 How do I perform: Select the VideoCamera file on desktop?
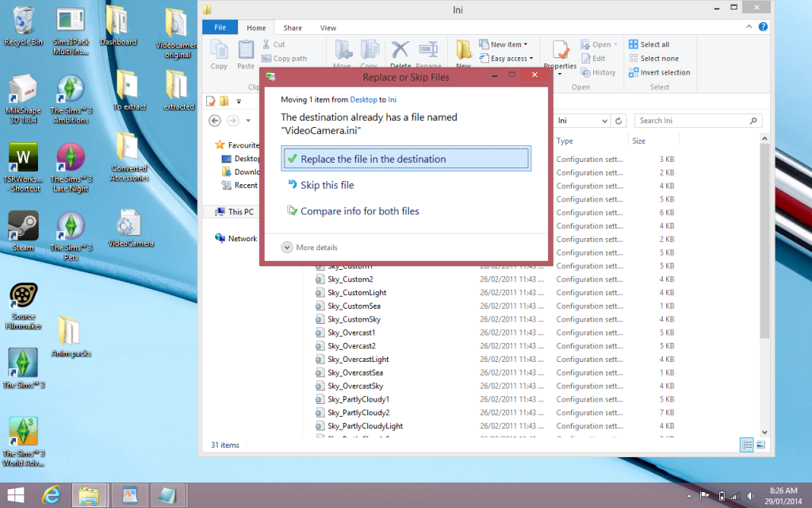[x=130, y=228]
